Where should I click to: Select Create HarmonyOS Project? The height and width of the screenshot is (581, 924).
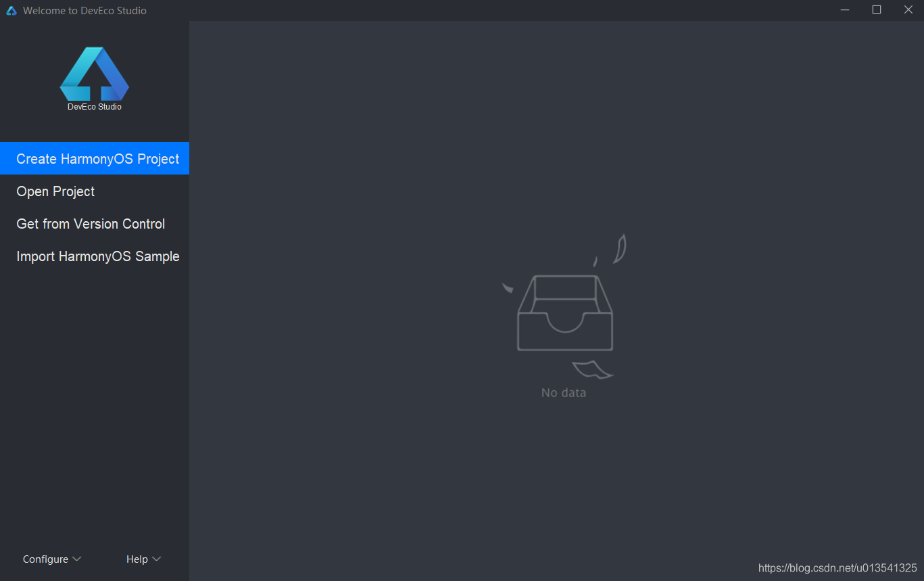(95, 158)
